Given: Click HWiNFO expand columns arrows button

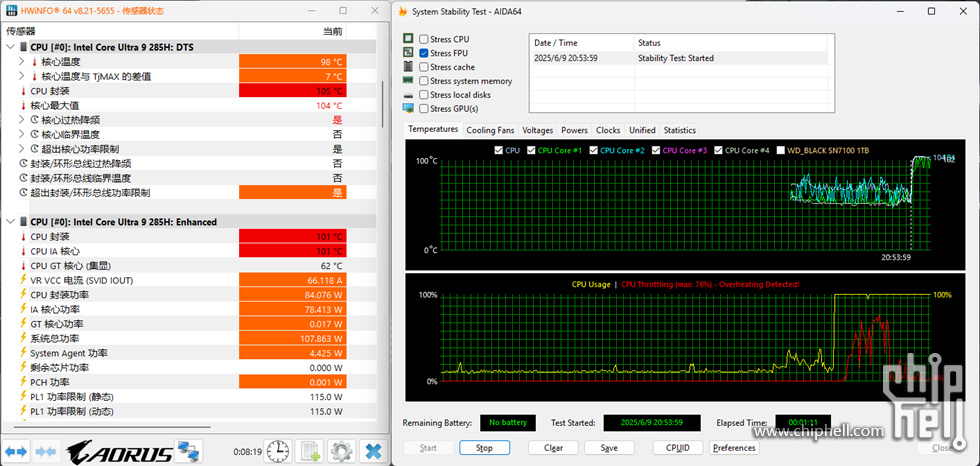Looking at the screenshot, I should 16,451.
